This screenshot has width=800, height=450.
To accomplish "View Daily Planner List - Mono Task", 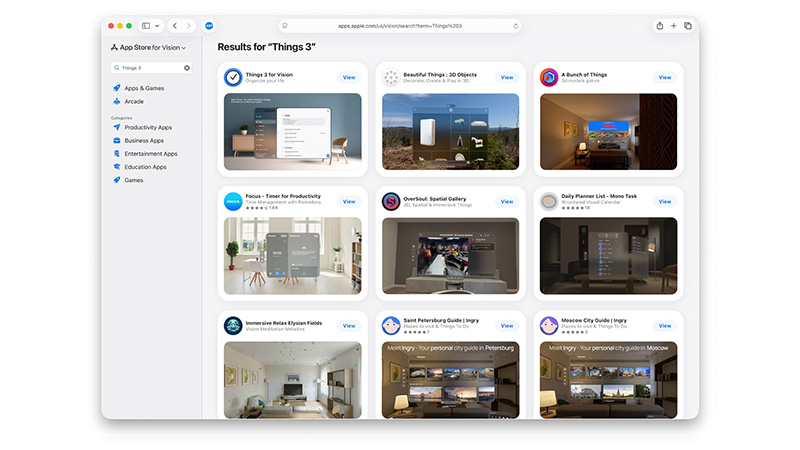I will point(665,202).
